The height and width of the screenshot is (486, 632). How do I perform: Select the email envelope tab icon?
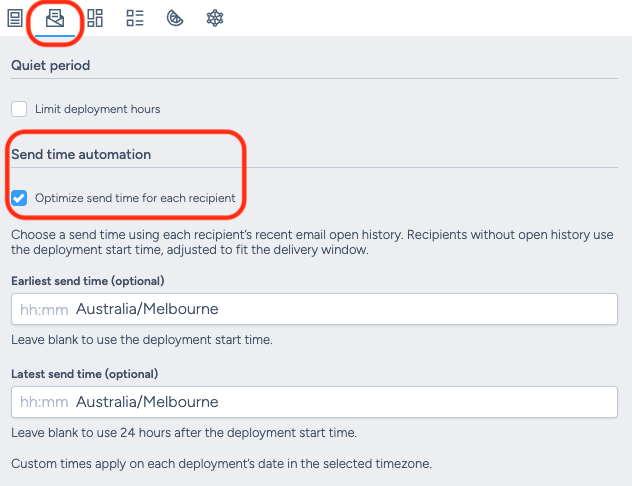55,19
